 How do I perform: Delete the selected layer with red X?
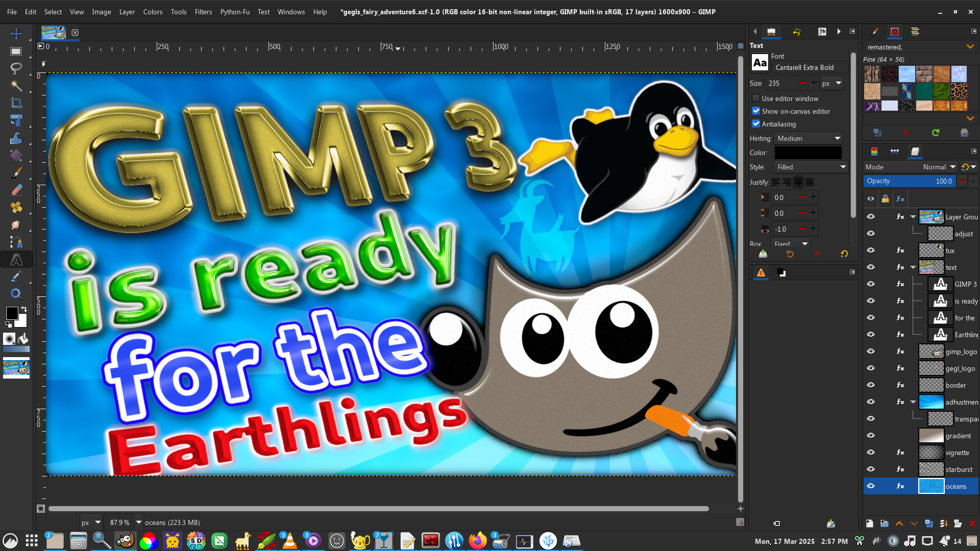[972, 523]
